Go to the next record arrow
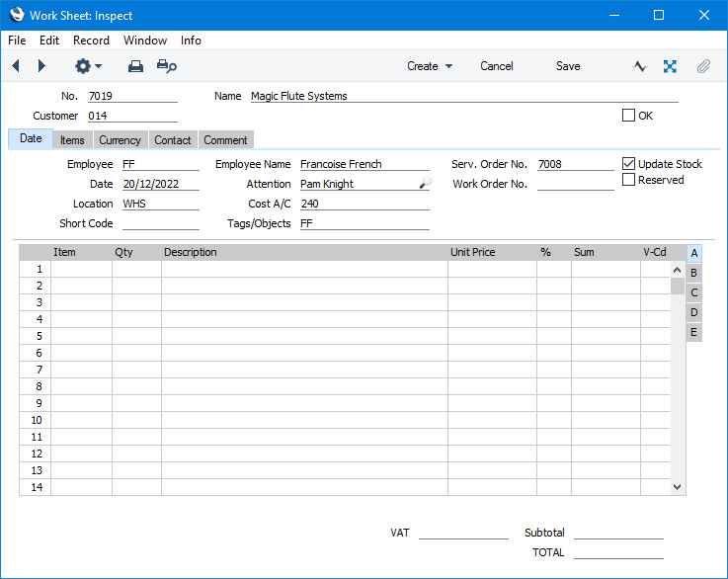 pos(41,66)
